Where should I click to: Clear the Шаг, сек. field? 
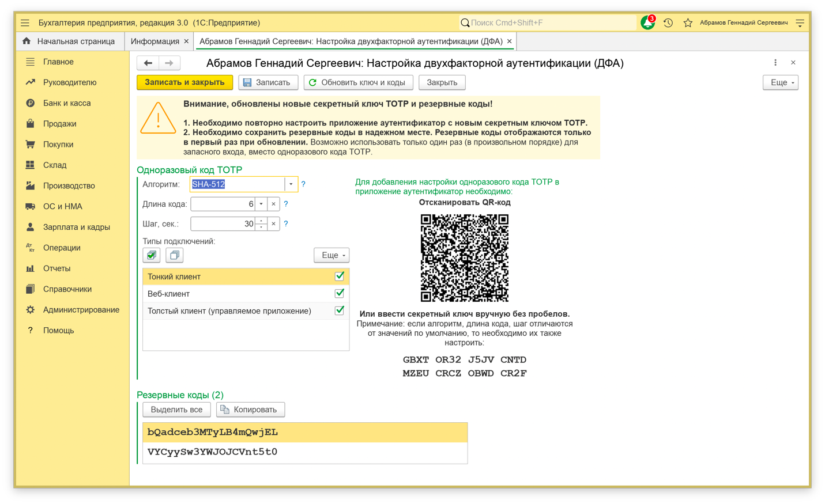click(x=274, y=223)
